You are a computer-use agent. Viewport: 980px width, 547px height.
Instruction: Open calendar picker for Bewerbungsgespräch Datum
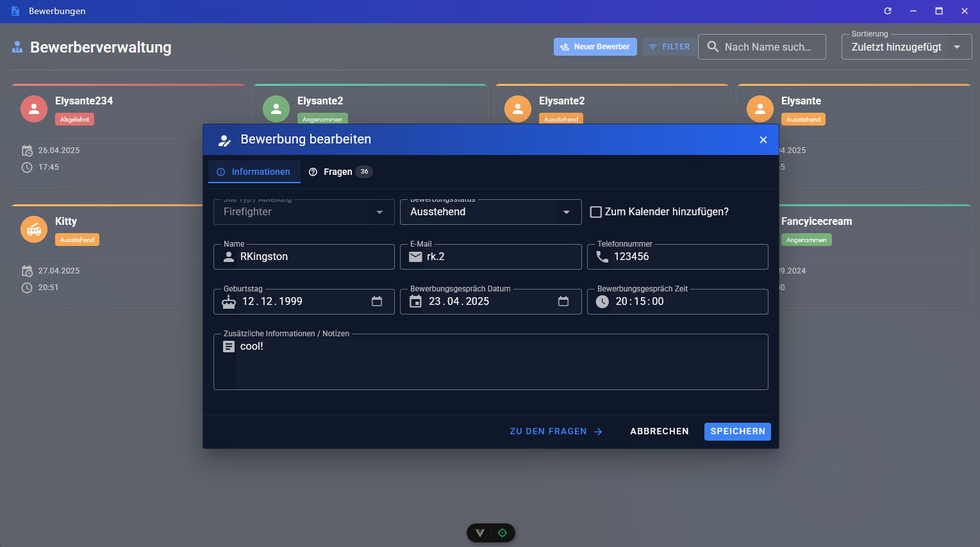coord(563,302)
